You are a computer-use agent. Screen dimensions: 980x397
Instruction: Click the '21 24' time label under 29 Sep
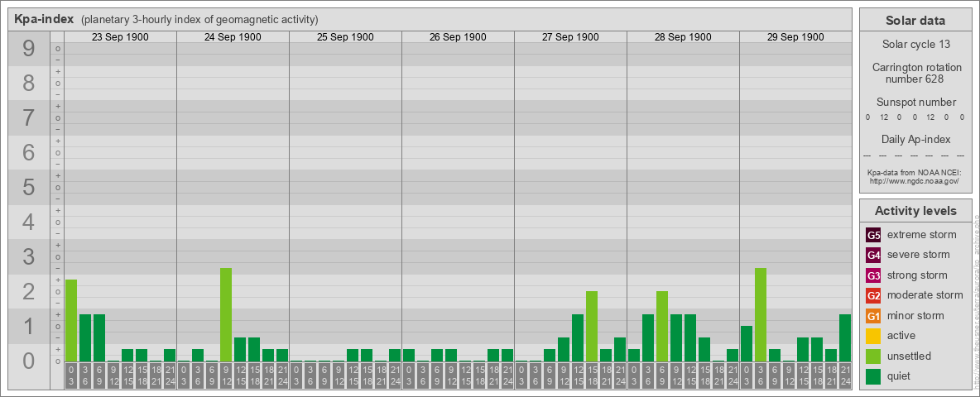tap(845, 377)
